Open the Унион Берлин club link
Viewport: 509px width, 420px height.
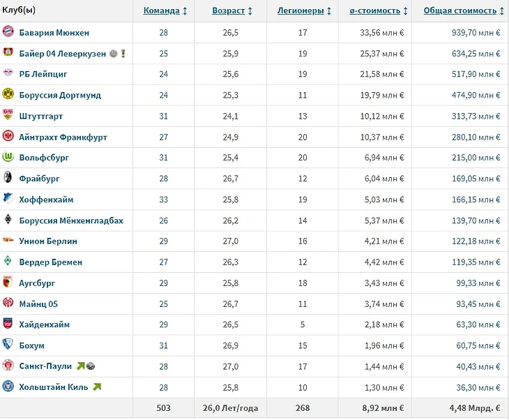click(48, 241)
